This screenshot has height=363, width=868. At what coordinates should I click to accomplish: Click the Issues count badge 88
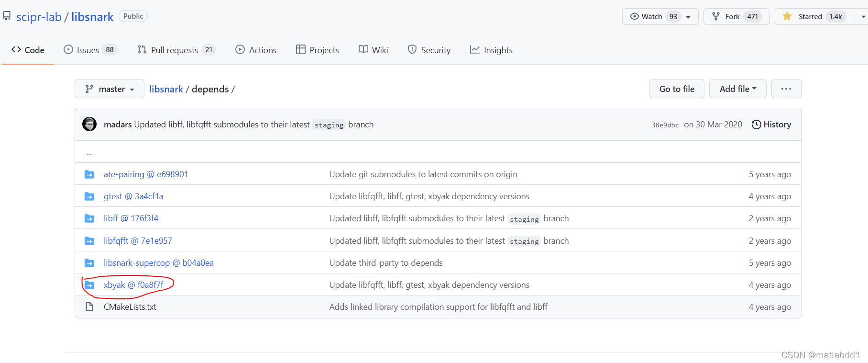[x=110, y=50]
